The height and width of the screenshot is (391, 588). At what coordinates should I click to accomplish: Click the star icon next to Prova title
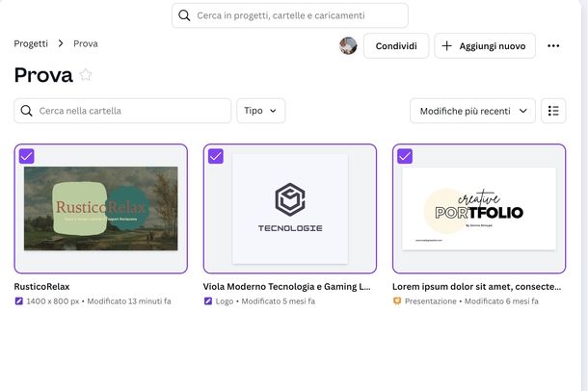point(86,75)
